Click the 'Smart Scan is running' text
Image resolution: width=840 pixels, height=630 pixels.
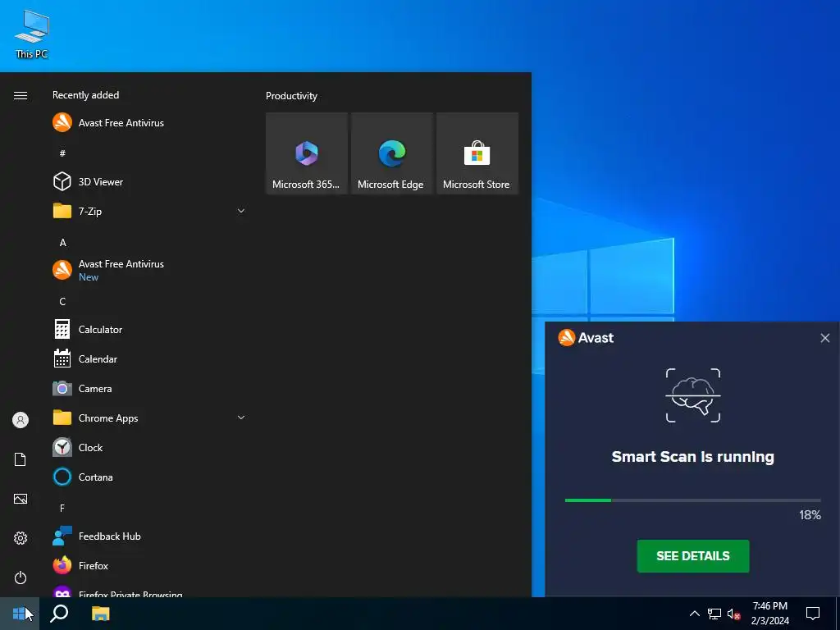click(x=692, y=457)
